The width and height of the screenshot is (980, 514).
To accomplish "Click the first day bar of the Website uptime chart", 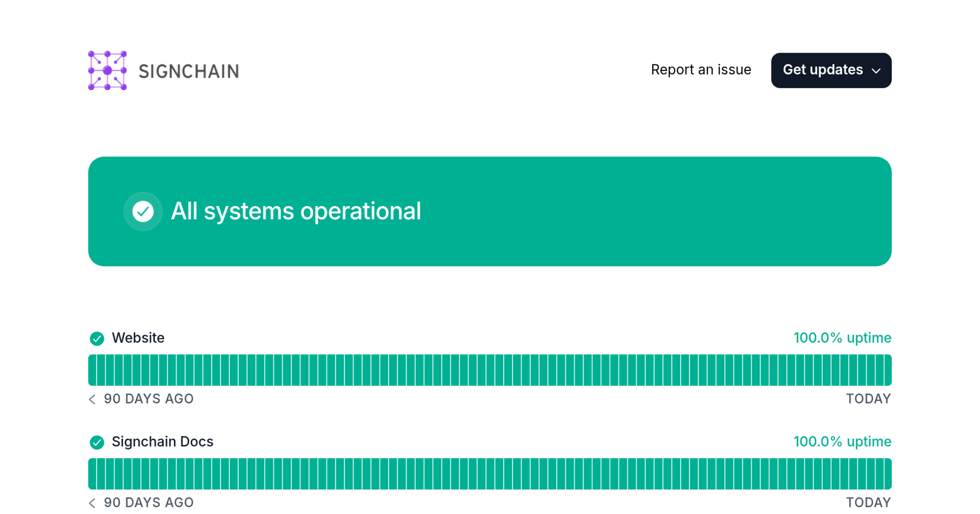I will 92,370.
